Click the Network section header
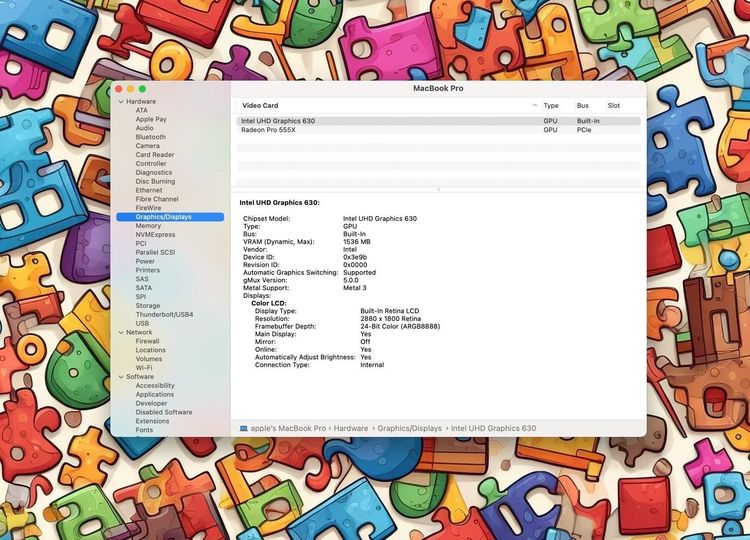The width and height of the screenshot is (750, 540). (x=139, y=332)
